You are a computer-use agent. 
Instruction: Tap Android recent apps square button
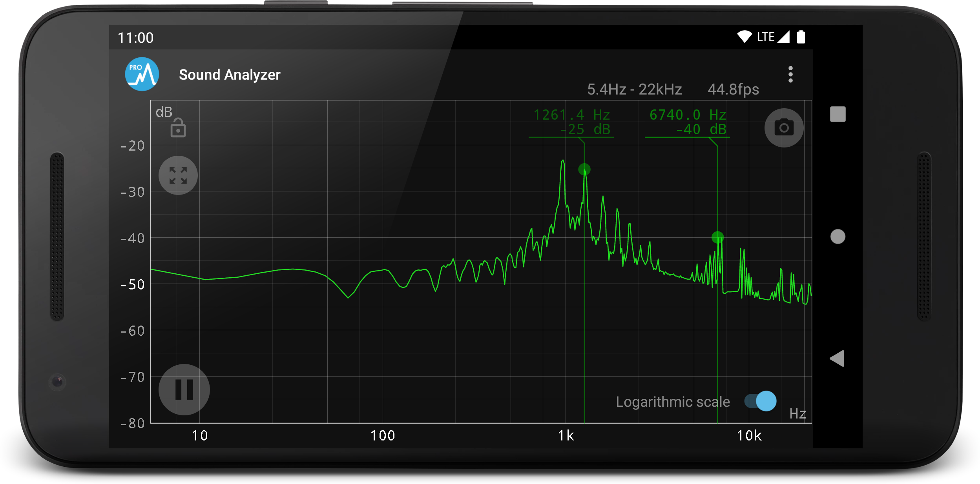tap(838, 114)
